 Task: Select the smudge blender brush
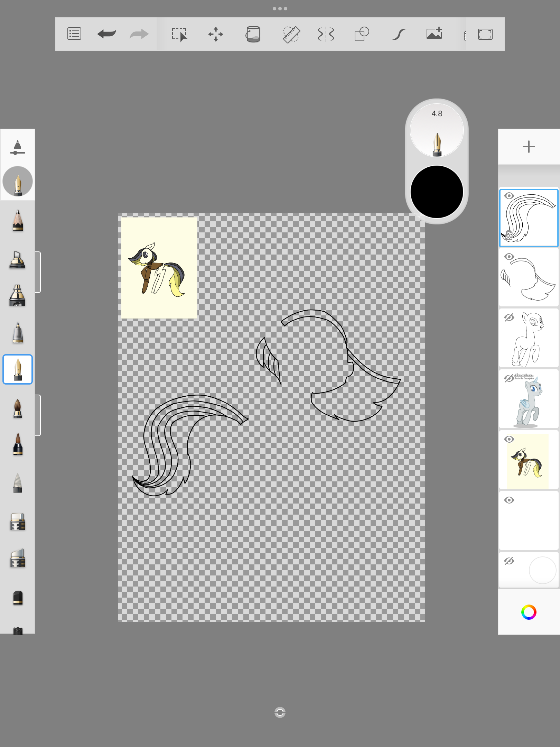18,483
